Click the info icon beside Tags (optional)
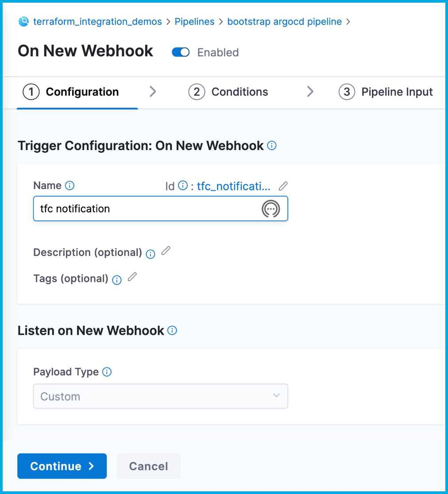 click(x=117, y=280)
